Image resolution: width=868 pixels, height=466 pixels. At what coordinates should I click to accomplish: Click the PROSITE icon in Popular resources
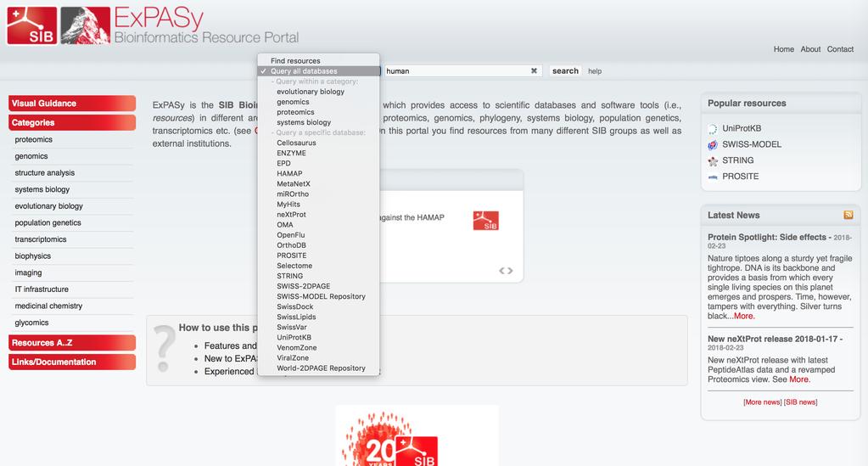pyautogui.click(x=713, y=177)
